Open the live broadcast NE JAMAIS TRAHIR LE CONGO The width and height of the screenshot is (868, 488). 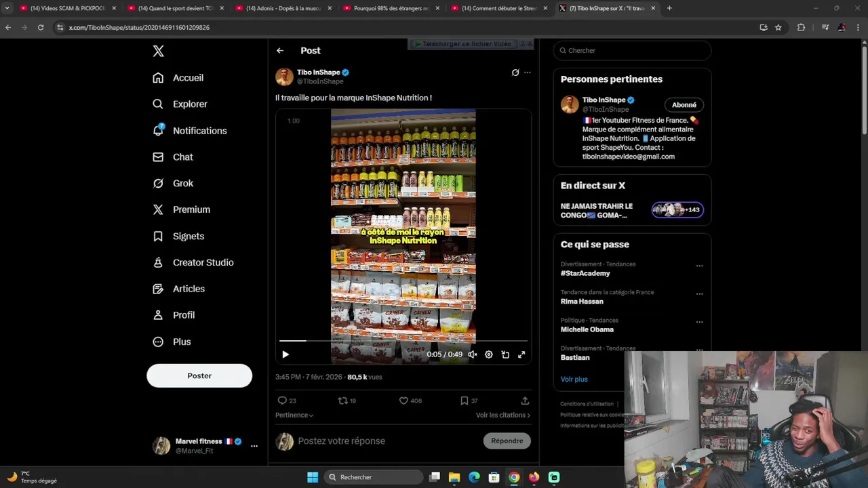(632, 211)
